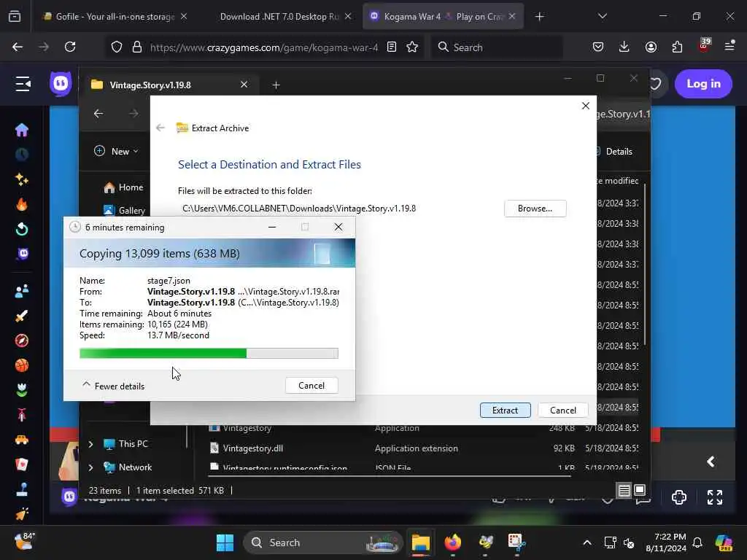The width and height of the screenshot is (747, 560).
Task: Show hidden system tray icons chevron
Action: (587, 542)
